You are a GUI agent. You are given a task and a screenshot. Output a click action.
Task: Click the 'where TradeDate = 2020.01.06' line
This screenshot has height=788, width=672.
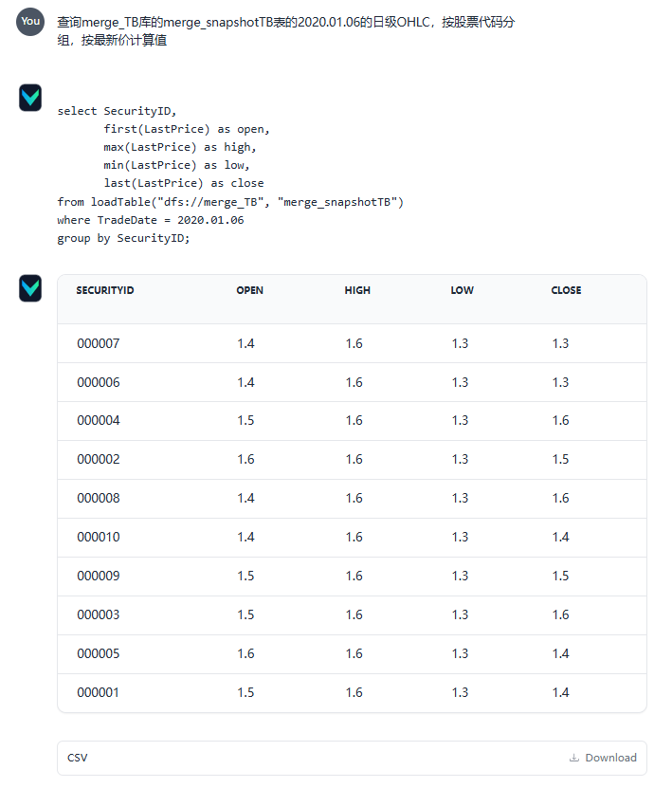150,220
